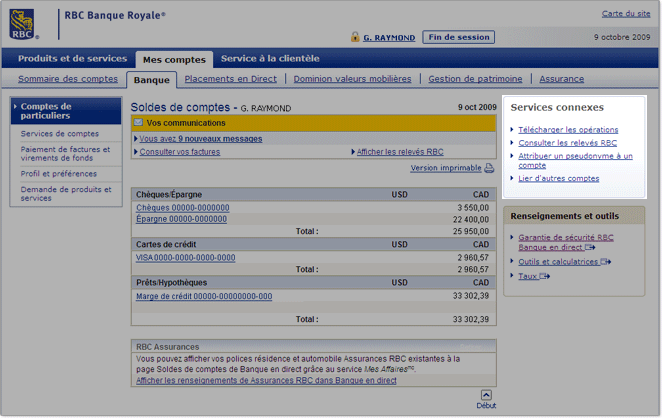The image size is (662, 418).
Task: Click the Télécharger les opérations link
Action: [568, 130]
